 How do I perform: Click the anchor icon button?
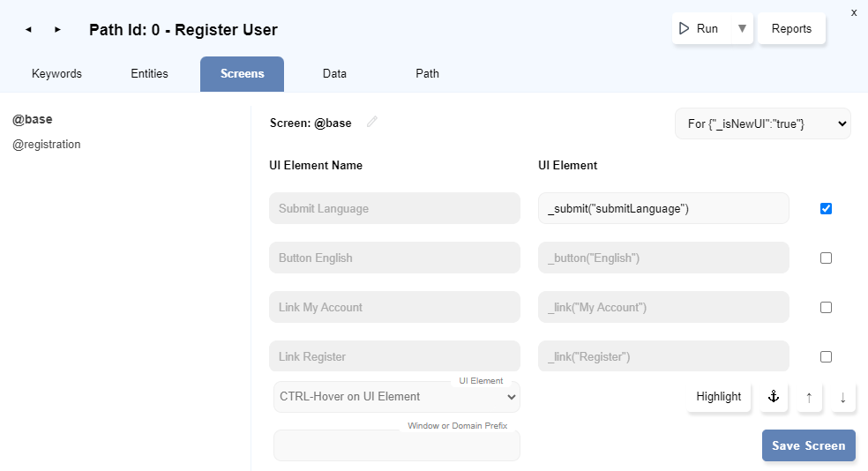pos(773,397)
